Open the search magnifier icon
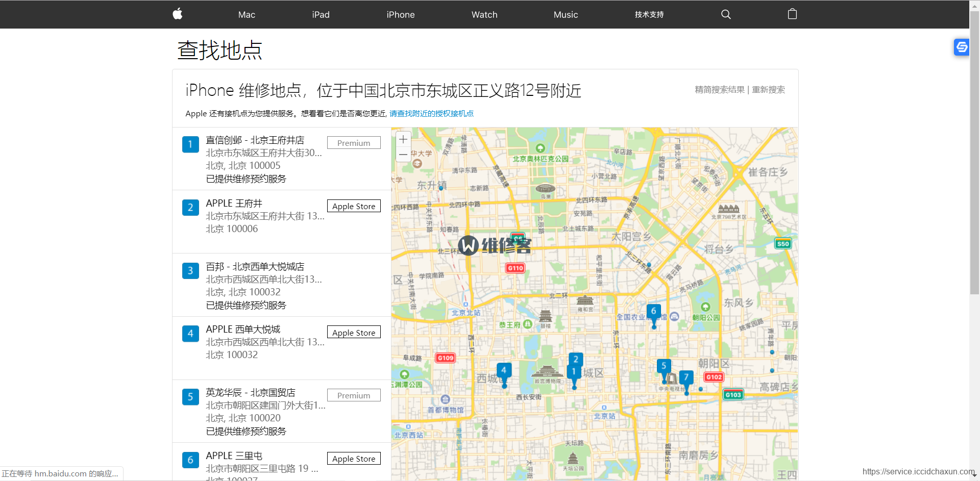 tap(726, 14)
